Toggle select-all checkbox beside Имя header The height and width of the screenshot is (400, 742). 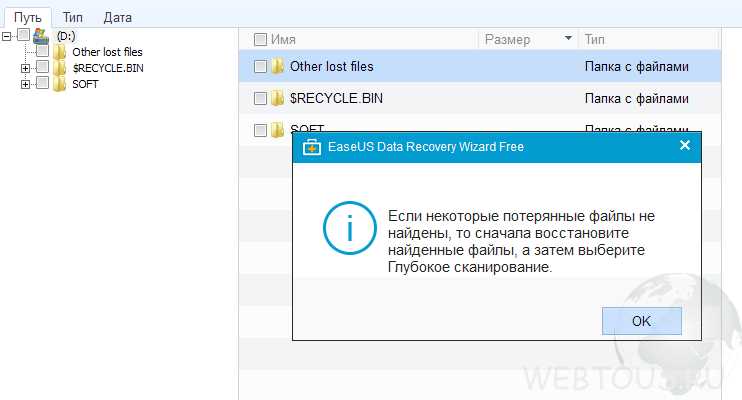(x=260, y=39)
